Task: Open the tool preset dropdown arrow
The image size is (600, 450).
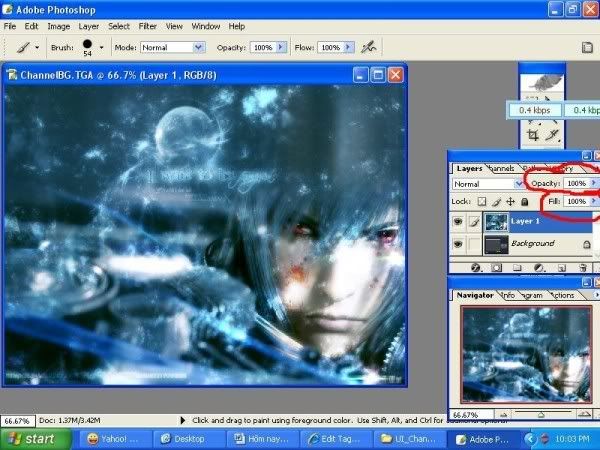Action: pyautogui.click(x=37, y=47)
